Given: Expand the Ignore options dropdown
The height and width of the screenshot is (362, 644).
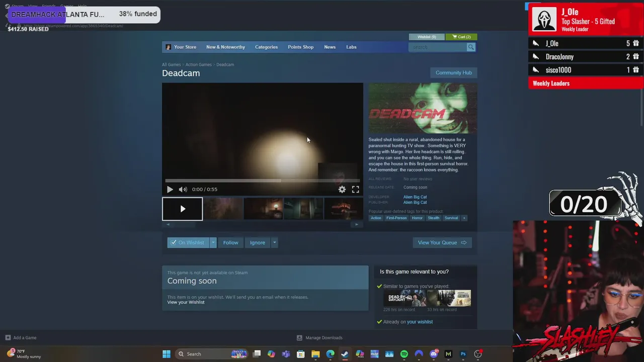Looking at the screenshot, I should pyautogui.click(x=274, y=243).
